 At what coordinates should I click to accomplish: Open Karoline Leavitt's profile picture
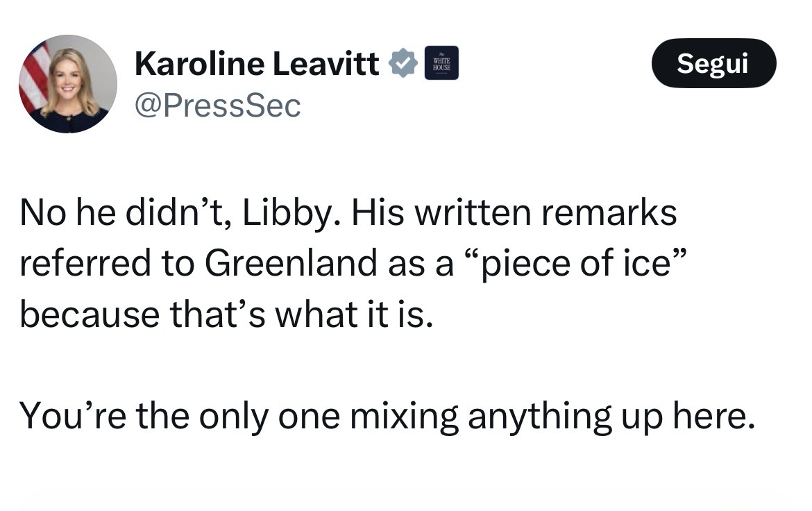[68, 84]
